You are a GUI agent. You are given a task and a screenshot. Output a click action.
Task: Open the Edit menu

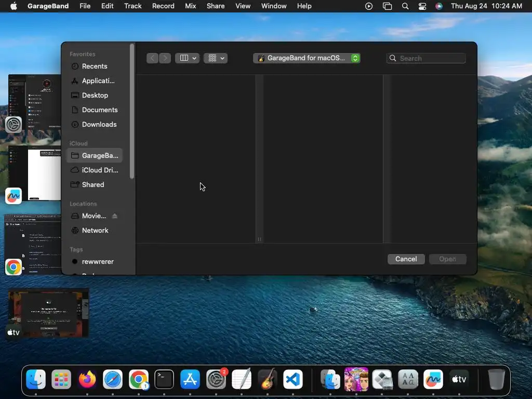point(107,6)
